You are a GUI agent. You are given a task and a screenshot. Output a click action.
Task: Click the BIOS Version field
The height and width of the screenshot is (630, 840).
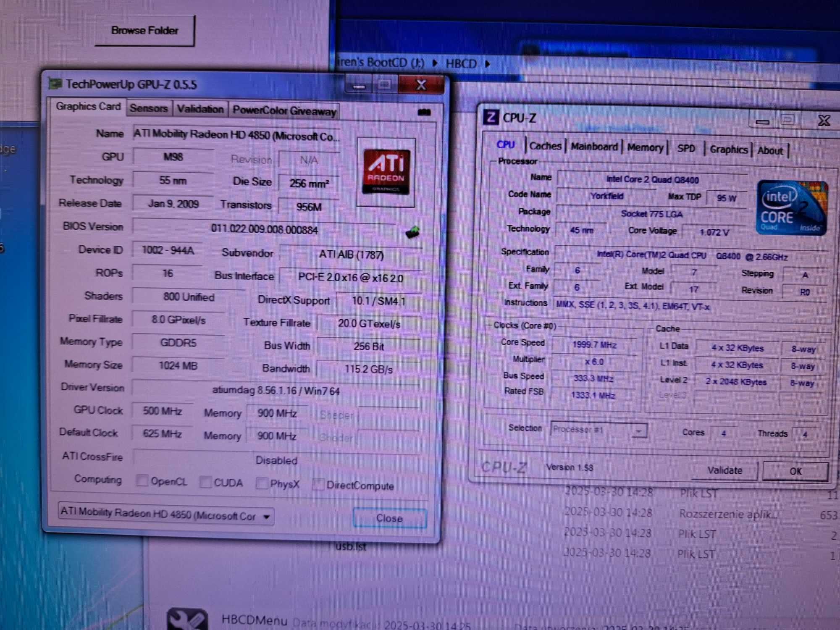pos(264,229)
